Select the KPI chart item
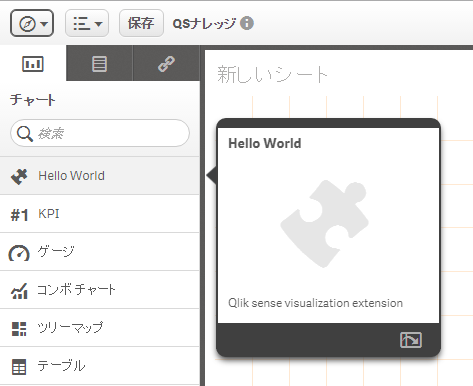This screenshot has width=473, height=386. pos(100,214)
